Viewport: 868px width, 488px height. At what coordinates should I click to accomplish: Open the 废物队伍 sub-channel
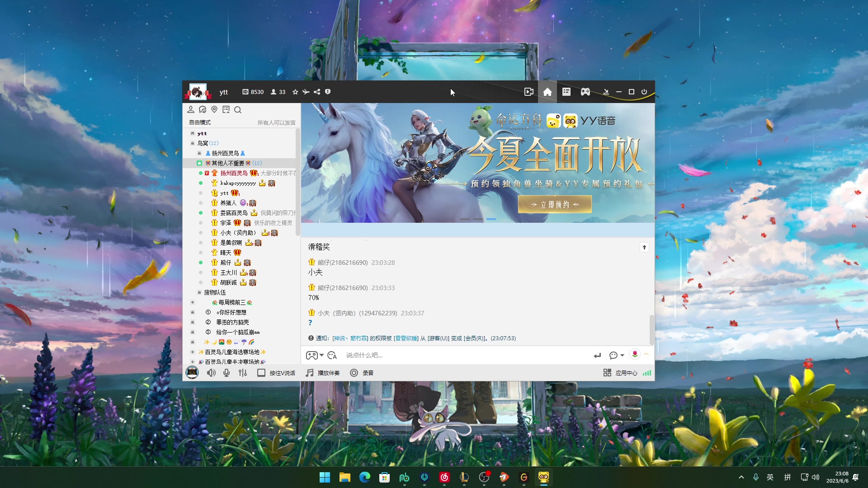[215, 292]
